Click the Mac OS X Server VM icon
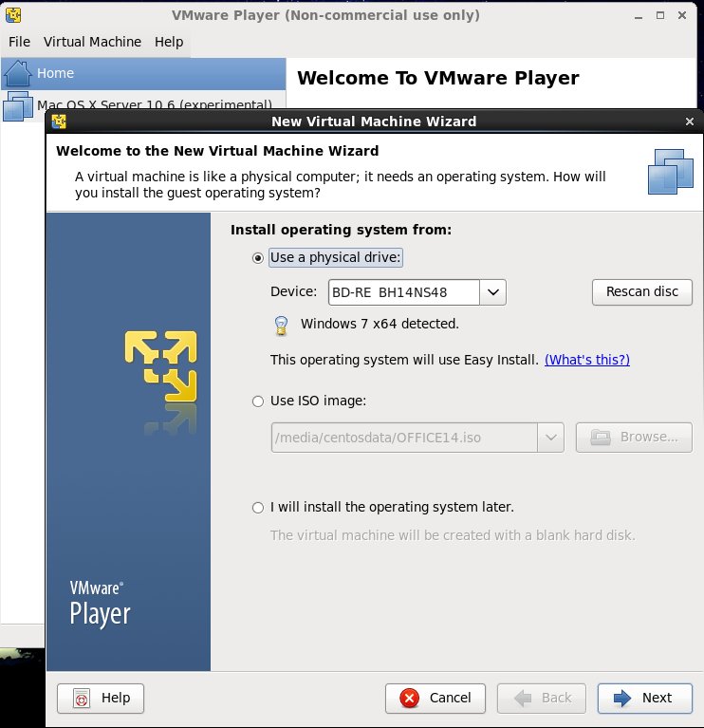The image size is (704, 728). pyautogui.click(x=18, y=106)
